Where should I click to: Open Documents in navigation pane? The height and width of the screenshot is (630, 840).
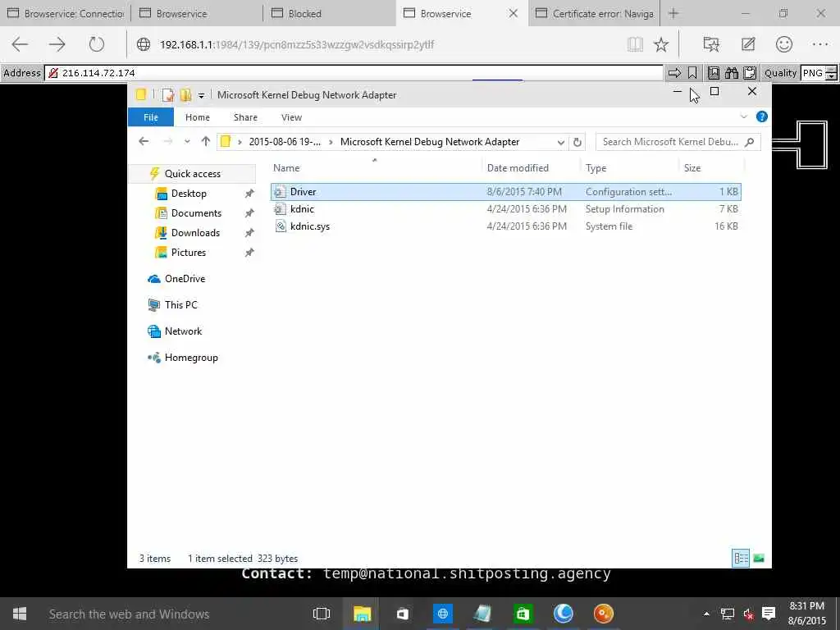(x=196, y=213)
